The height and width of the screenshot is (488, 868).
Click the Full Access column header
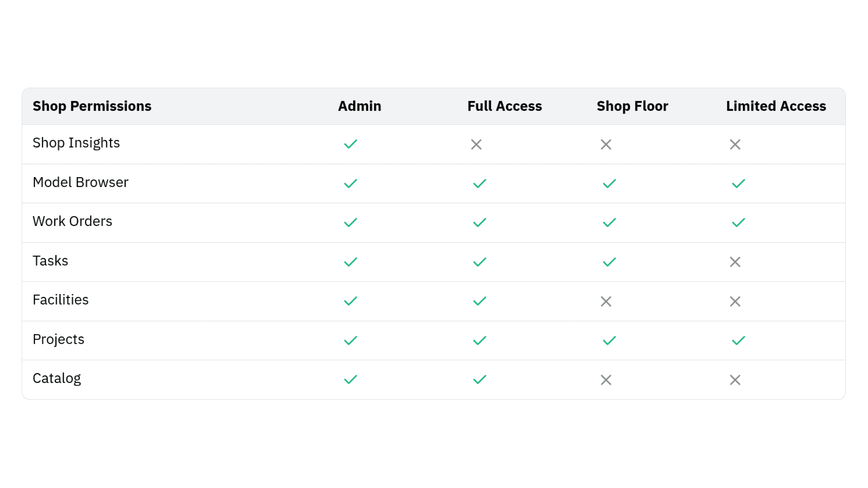[505, 106]
